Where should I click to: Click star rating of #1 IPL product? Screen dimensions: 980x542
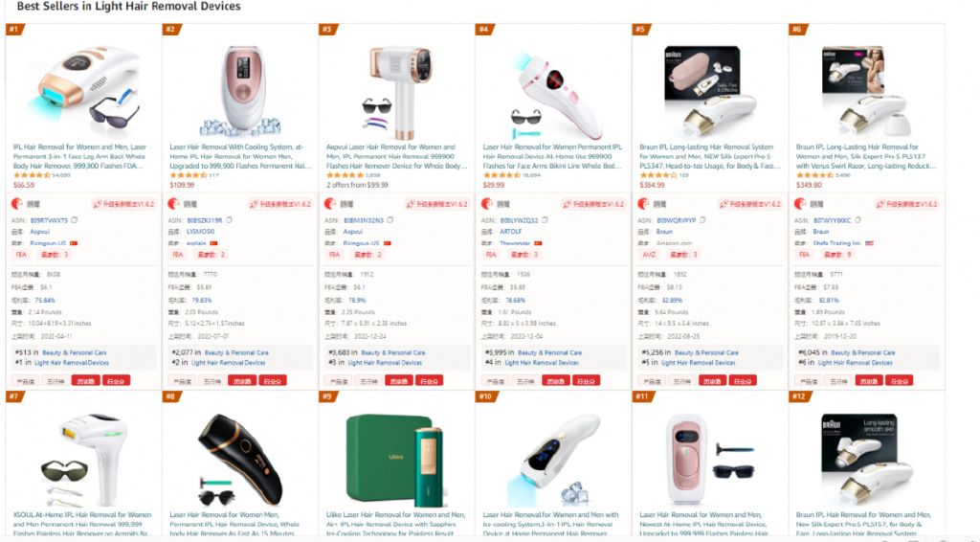click(32, 175)
